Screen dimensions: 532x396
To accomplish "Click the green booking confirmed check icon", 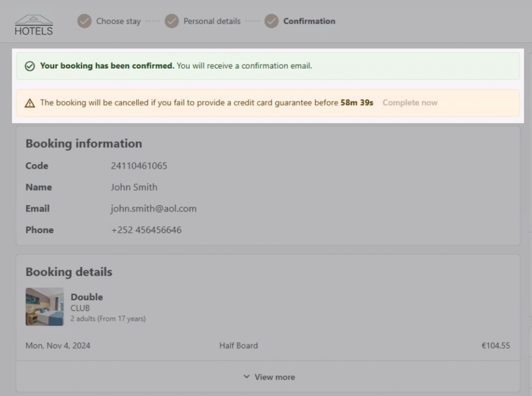I will click(x=30, y=66).
